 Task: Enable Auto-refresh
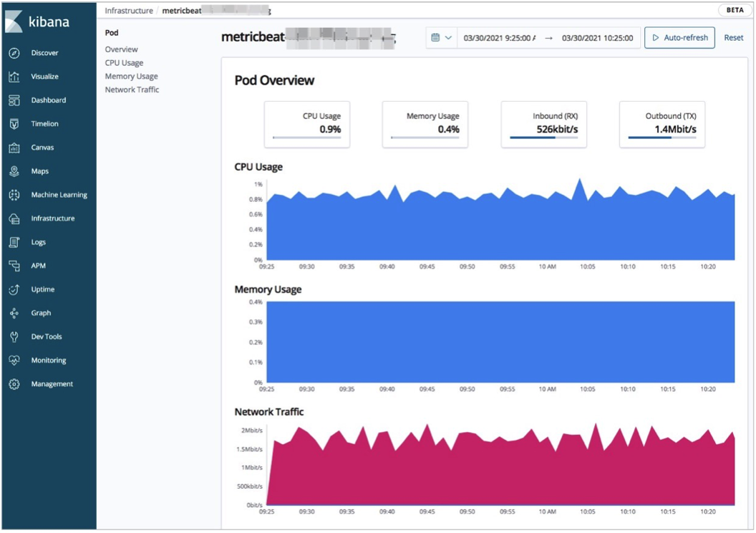[679, 37]
